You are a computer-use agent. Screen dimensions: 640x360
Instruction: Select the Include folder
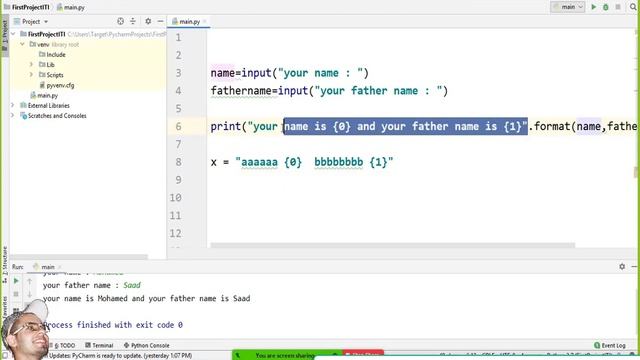tap(52, 54)
